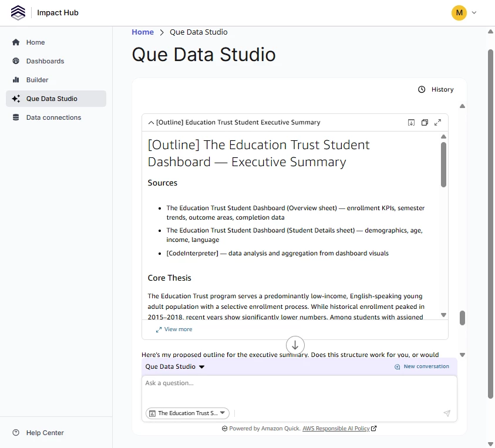Open the Que Data Studio agent dropdown

click(175, 366)
